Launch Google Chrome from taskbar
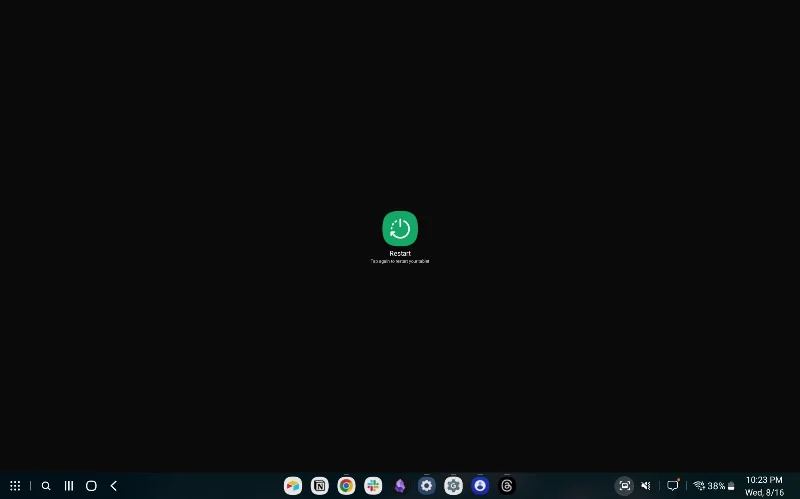Viewport: 800px width, 499px height. [x=346, y=486]
